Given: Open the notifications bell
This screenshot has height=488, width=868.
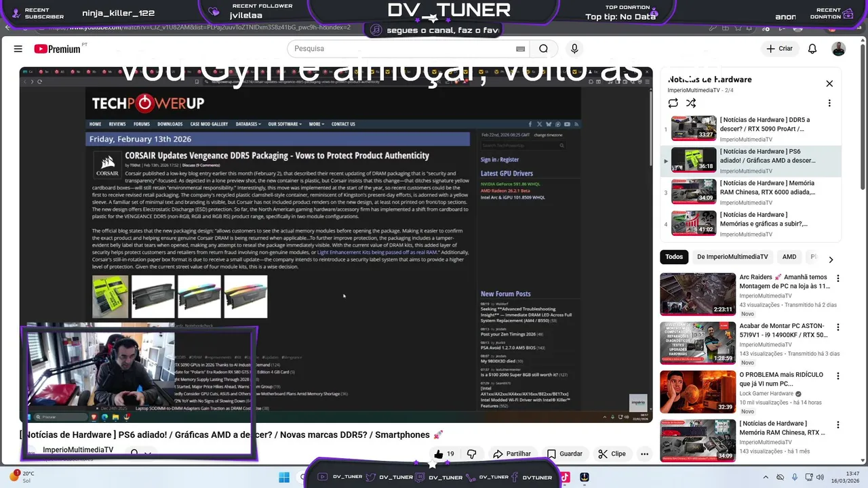Looking at the screenshot, I should tap(812, 49).
